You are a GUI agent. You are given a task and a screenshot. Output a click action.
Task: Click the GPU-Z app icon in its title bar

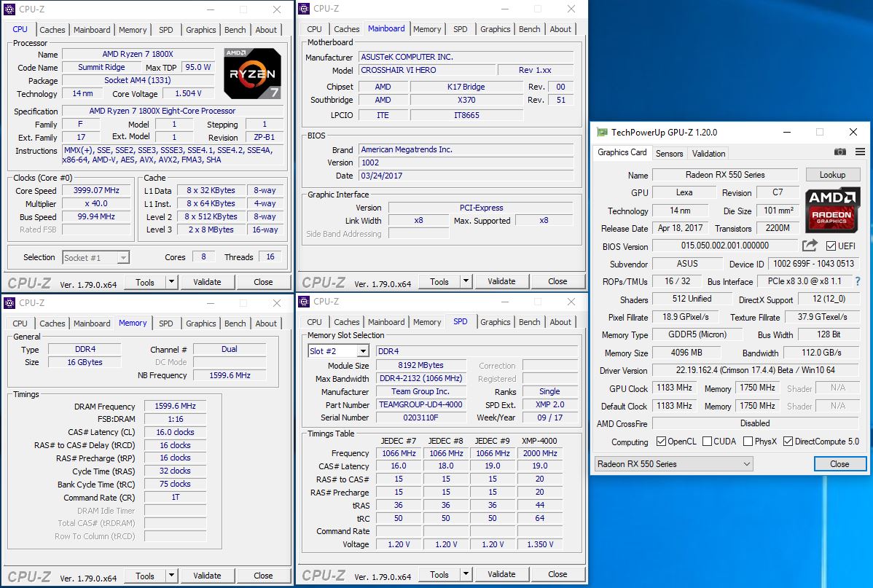point(602,132)
